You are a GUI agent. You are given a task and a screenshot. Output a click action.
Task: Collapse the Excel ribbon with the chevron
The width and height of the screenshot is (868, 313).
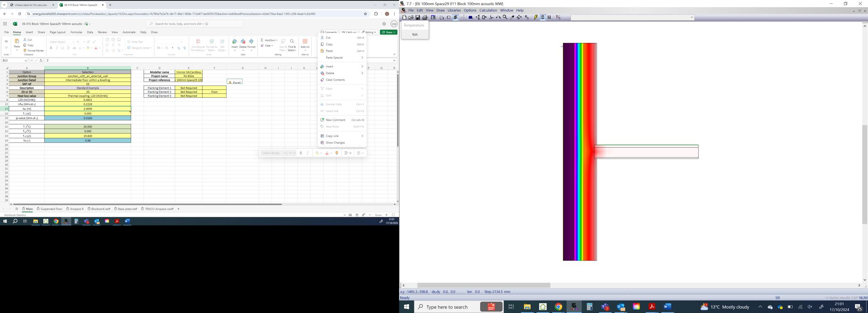click(x=395, y=54)
